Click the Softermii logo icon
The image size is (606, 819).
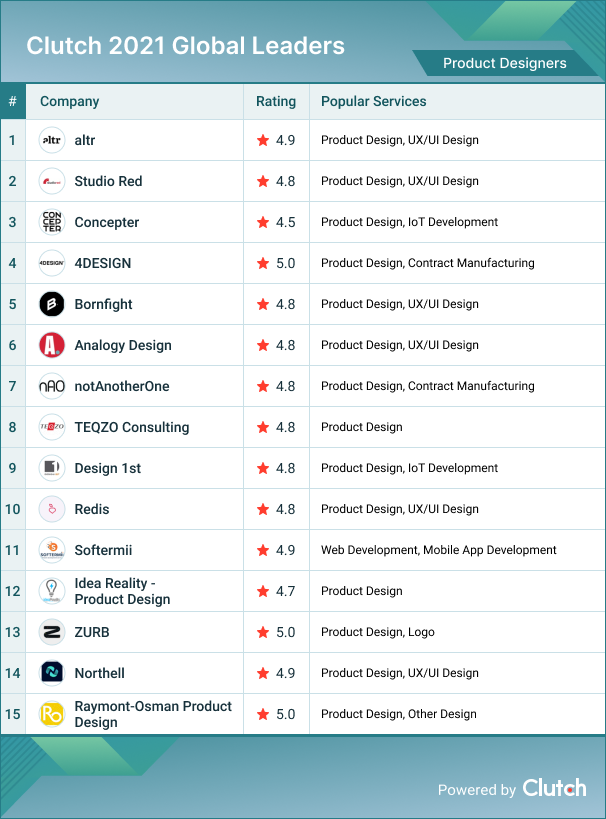52,550
